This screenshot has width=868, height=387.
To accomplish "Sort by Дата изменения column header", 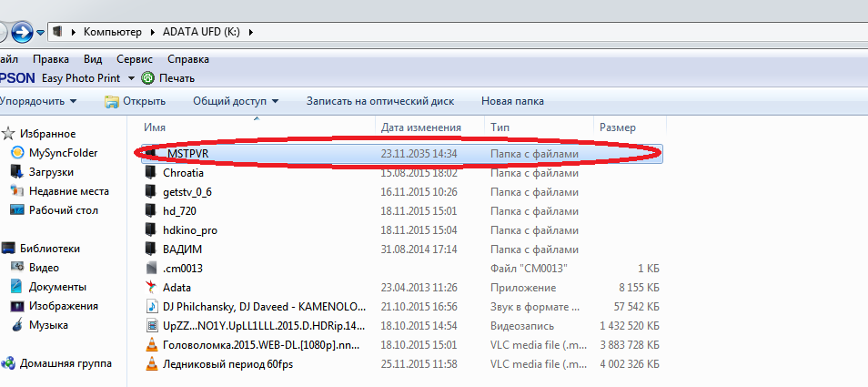I will pos(420,127).
